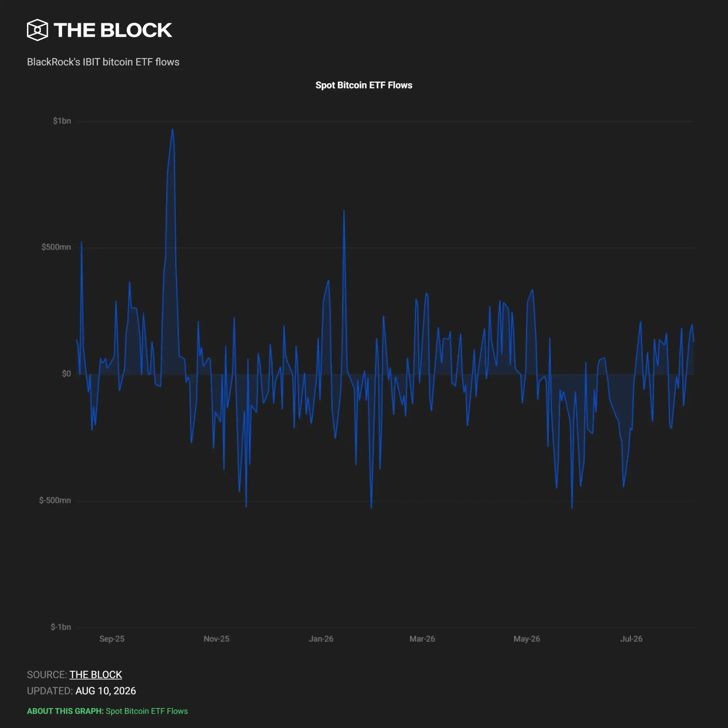Viewport: 728px width, 728px height.
Task: Click the January spike above $500mn
Action: [344, 211]
